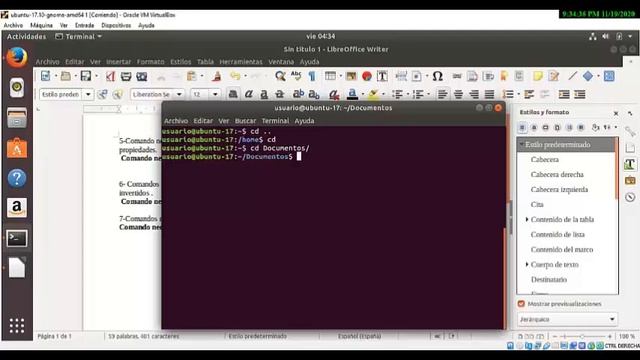The height and width of the screenshot is (360, 640).
Task: Click the Omega special character icon
Action: 438,76
